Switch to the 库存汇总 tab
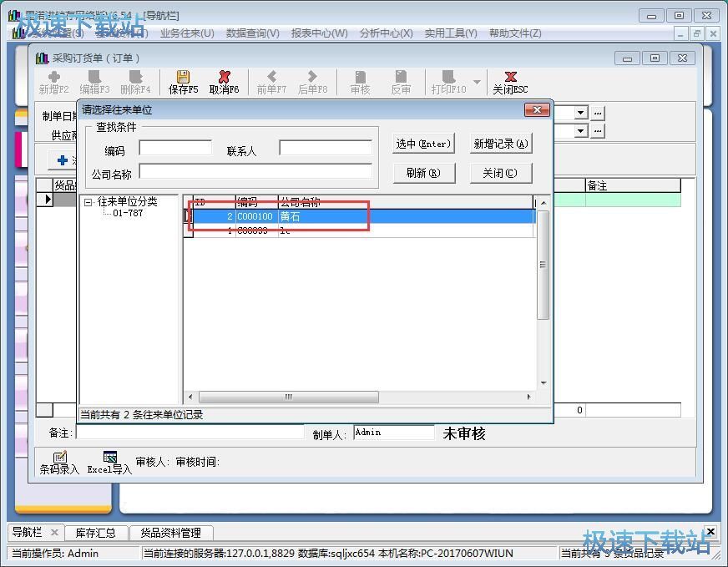Viewport: 728px width, 567px height. click(x=96, y=533)
